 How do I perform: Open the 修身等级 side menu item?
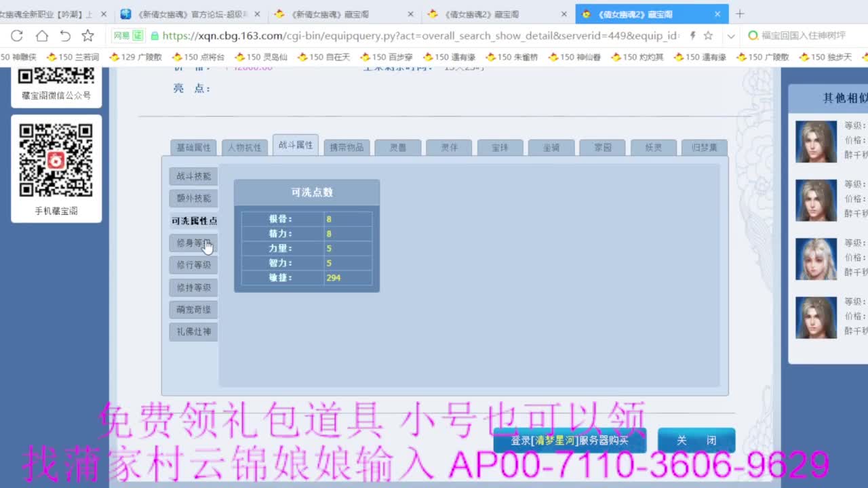pyautogui.click(x=194, y=243)
